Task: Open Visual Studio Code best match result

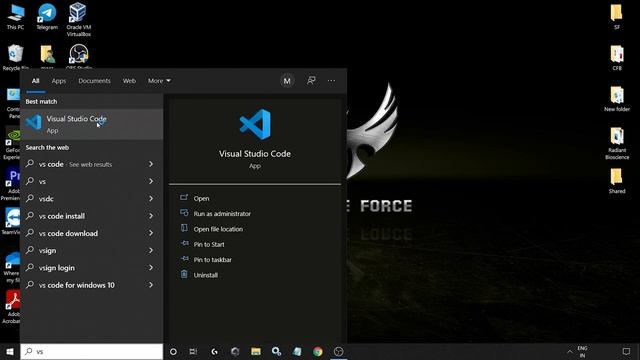Action: click(92, 124)
